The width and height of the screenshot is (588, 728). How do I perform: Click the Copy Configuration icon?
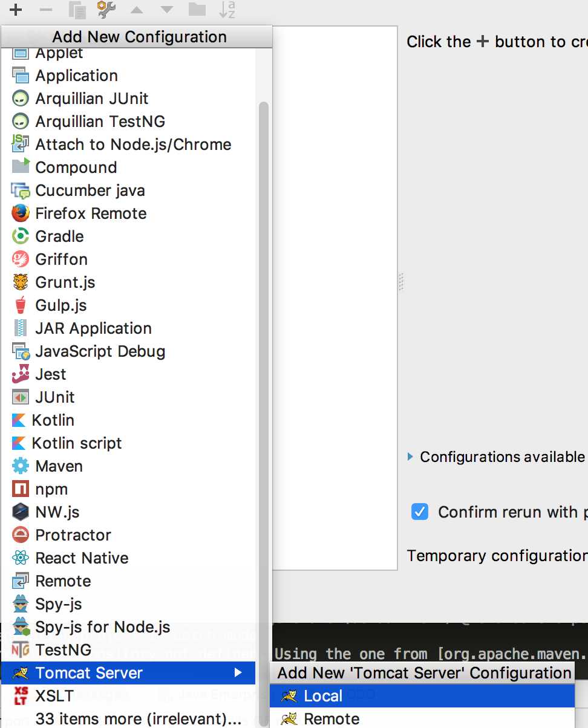pyautogui.click(x=77, y=10)
